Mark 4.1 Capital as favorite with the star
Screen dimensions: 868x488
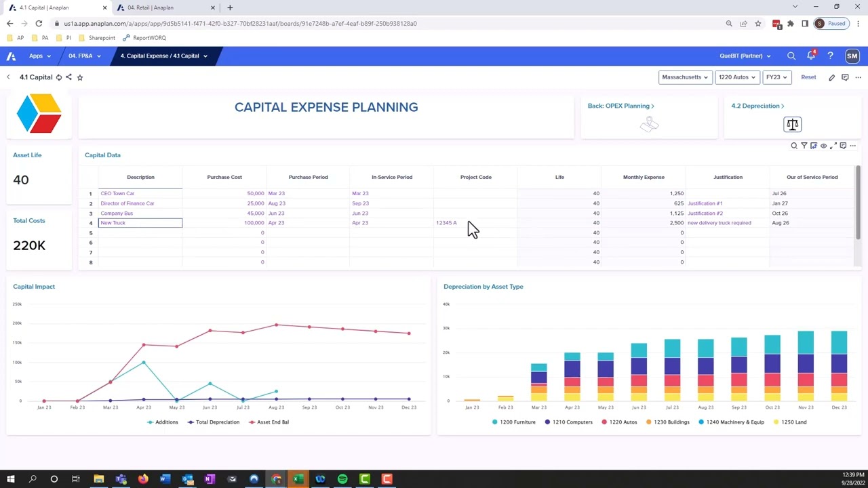tap(80, 77)
